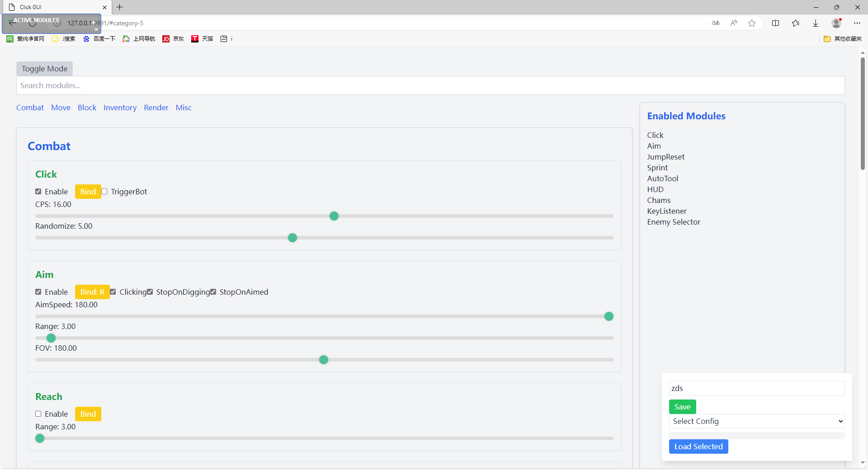Toggle the StopOnAimed checkbox
The image size is (868, 470).
coord(213,292)
